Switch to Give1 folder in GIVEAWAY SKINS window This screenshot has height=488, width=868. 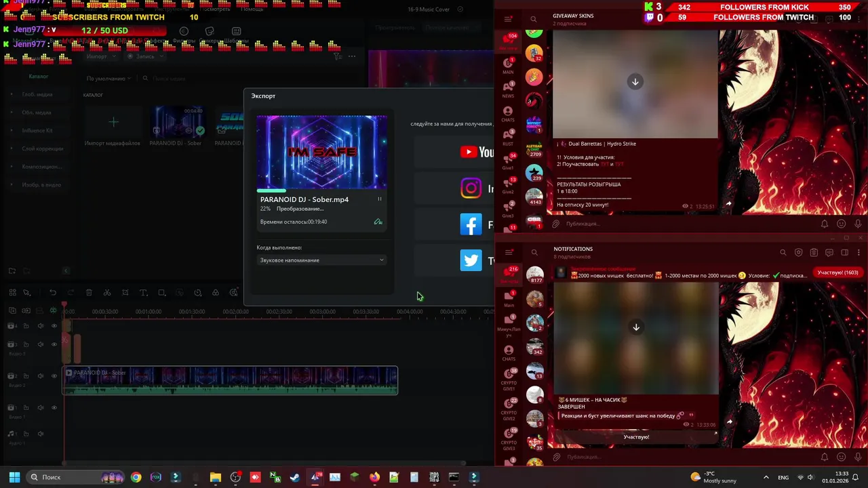[x=508, y=161]
